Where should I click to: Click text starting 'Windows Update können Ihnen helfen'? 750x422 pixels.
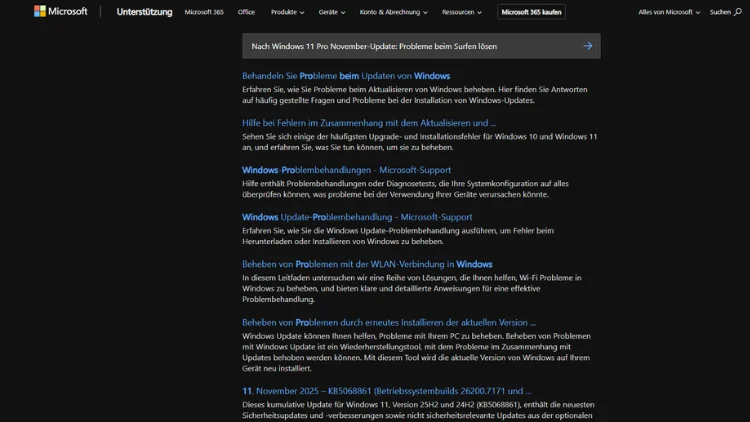point(416,352)
